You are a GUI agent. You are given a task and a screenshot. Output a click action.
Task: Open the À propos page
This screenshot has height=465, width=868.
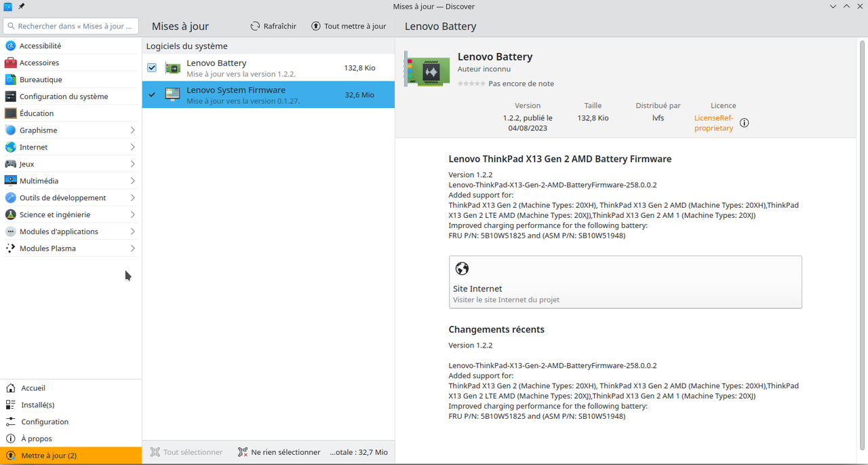[x=71, y=439]
